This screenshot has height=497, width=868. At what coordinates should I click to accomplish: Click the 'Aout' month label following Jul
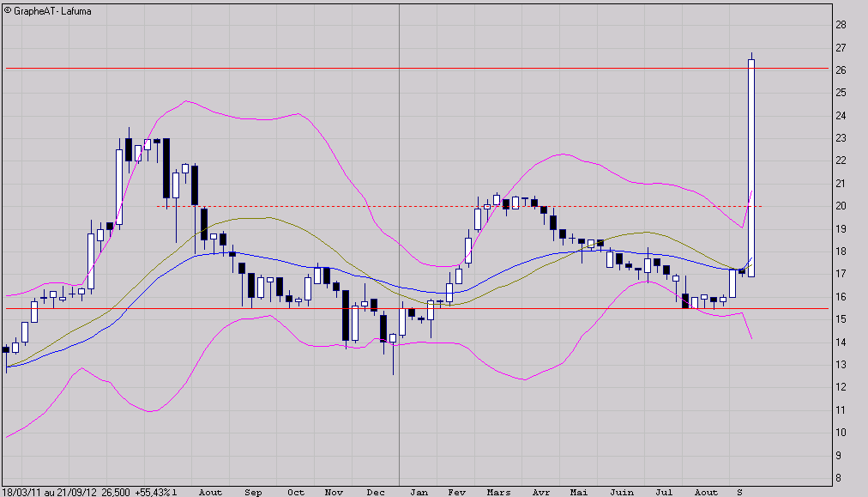(x=706, y=492)
